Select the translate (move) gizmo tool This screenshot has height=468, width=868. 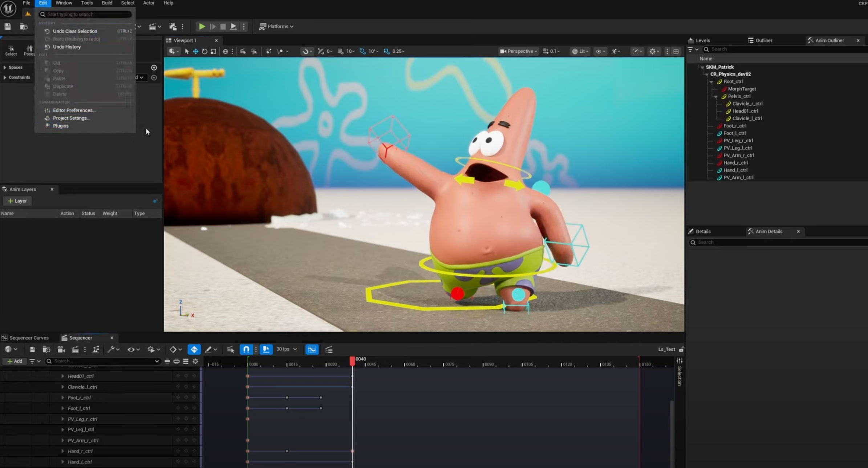pyautogui.click(x=195, y=51)
